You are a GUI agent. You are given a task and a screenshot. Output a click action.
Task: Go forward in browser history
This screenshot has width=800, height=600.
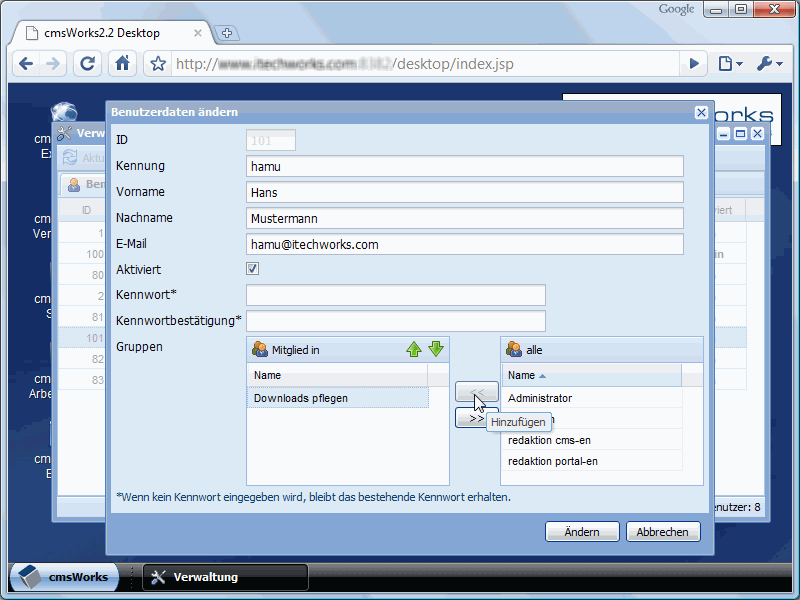coord(53,64)
